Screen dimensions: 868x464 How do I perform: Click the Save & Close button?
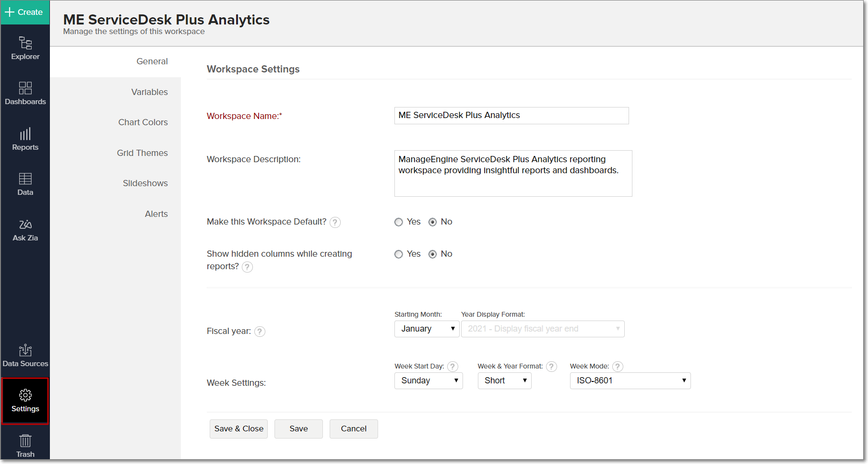(238, 428)
